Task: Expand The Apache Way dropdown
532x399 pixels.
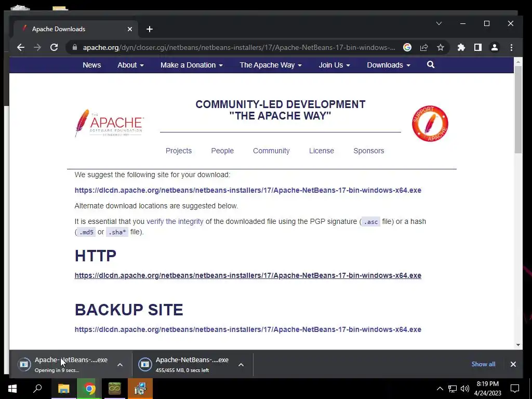Action: coord(271,65)
